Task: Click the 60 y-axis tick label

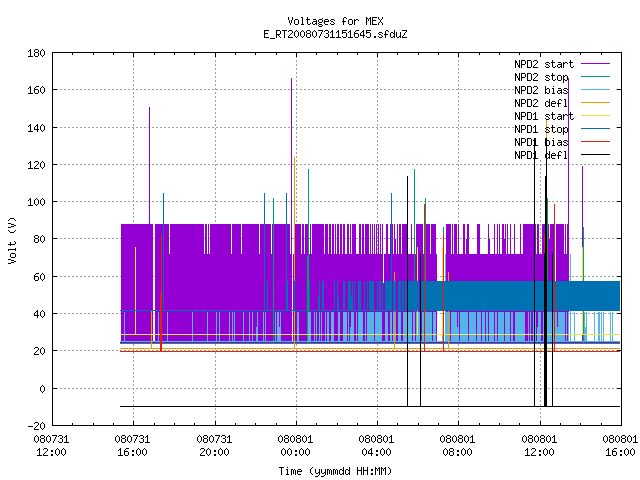Action: tap(39, 277)
